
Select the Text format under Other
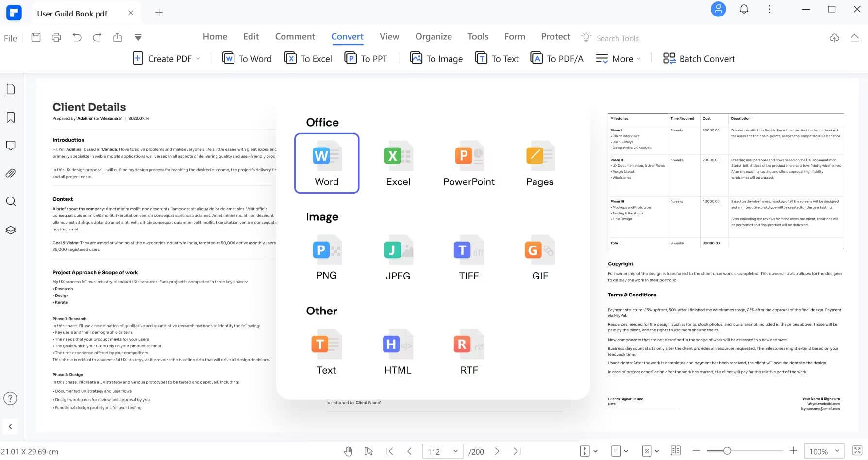(x=326, y=352)
